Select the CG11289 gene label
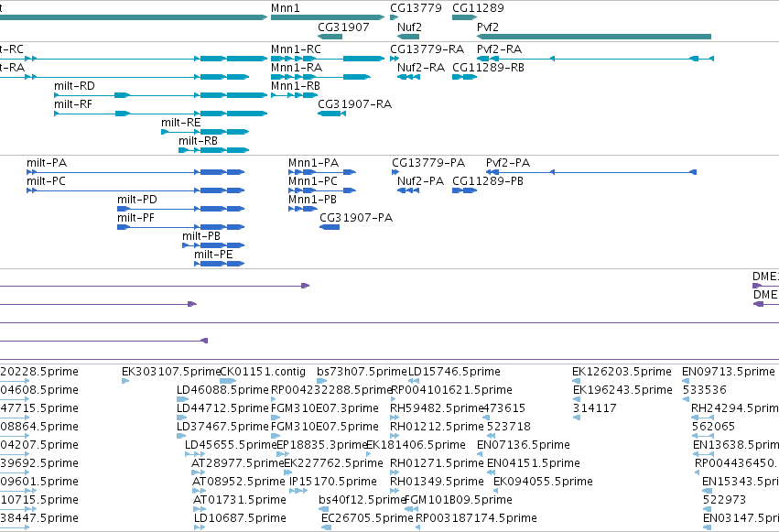The height and width of the screenshot is (532, 779). [x=478, y=8]
